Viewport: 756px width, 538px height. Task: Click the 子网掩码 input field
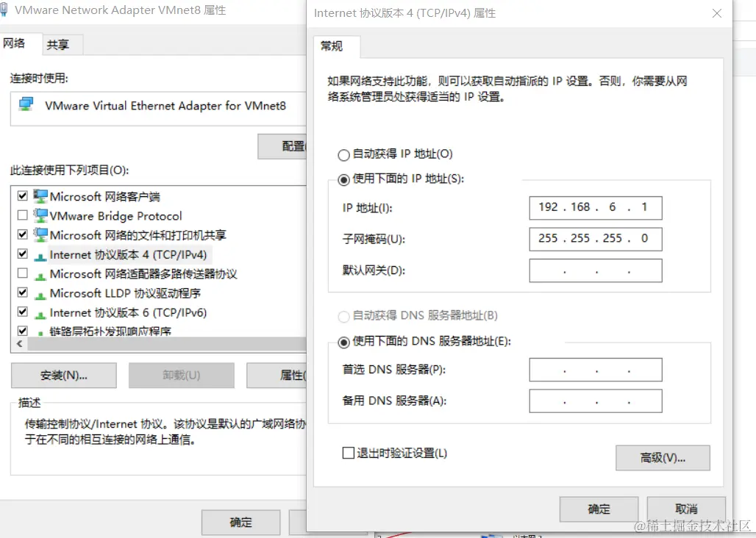pyautogui.click(x=596, y=239)
